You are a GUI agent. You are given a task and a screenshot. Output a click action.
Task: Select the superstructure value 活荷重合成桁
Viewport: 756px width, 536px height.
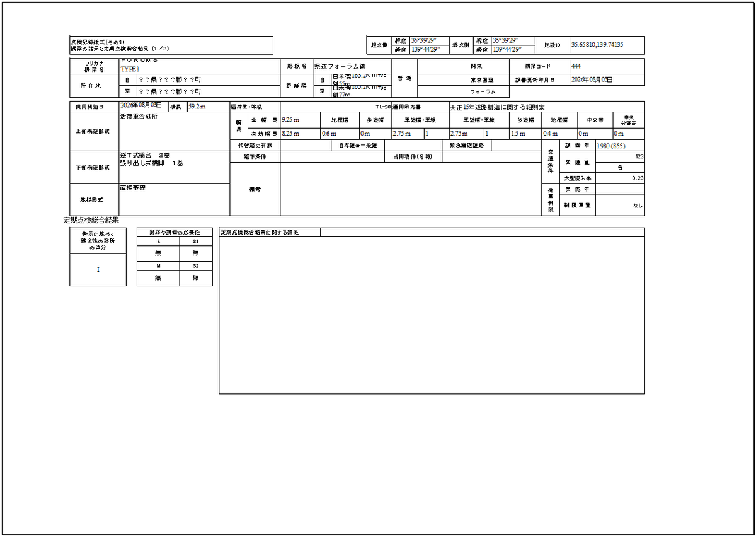(x=139, y=117)
